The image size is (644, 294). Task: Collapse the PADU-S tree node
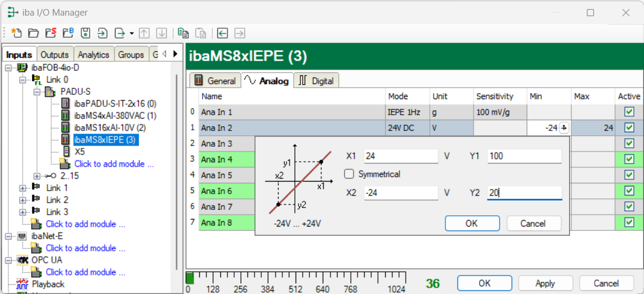tap(37, 91)
